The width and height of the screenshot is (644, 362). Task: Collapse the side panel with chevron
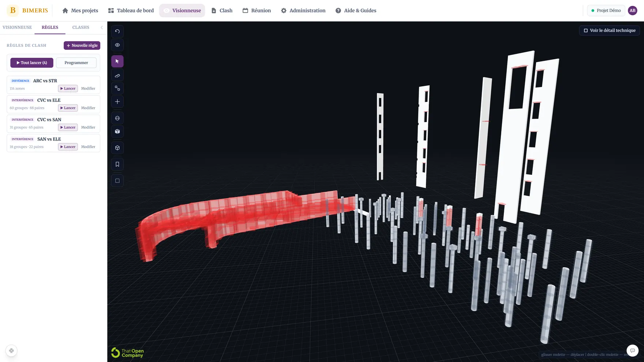click(102, 27)
